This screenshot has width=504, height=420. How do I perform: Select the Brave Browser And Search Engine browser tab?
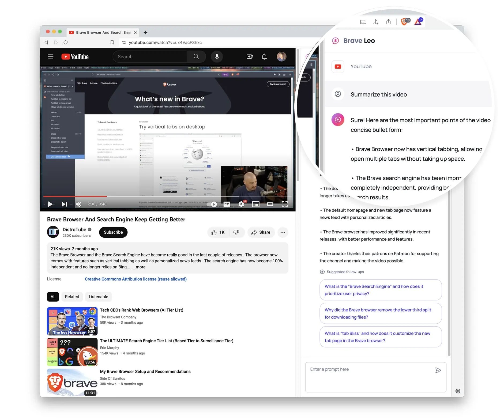pos(101,32)
